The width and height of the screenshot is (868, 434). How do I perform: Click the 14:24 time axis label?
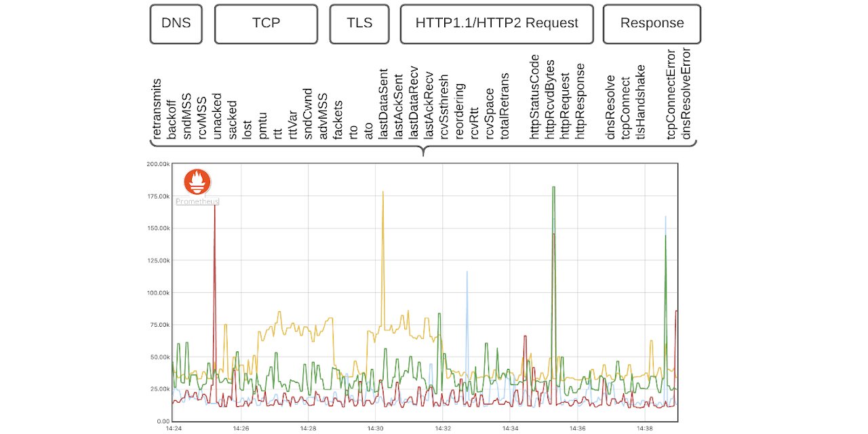pos(174,429)
